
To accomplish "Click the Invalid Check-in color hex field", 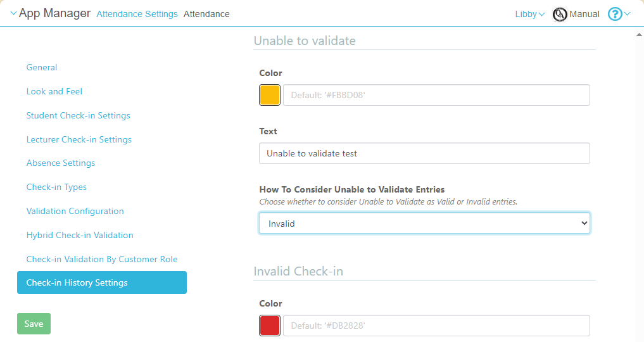I will click(x=436, y=326).
